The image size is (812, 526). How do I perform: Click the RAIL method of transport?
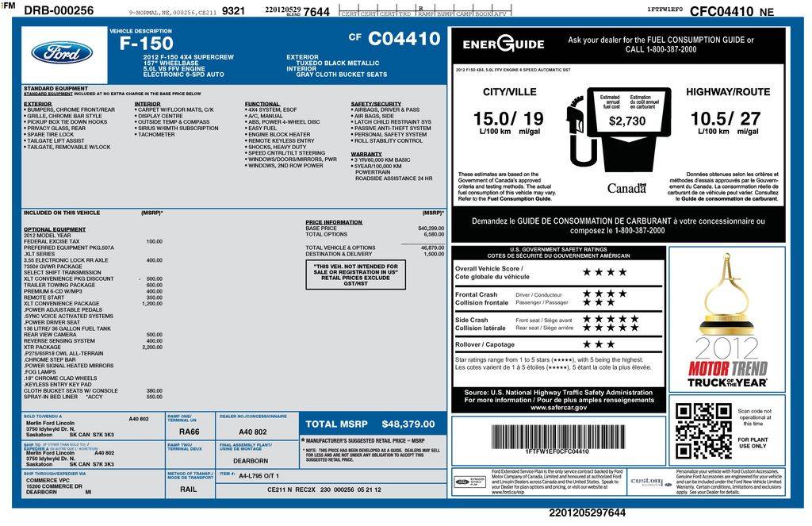click(x=189, y=490)
